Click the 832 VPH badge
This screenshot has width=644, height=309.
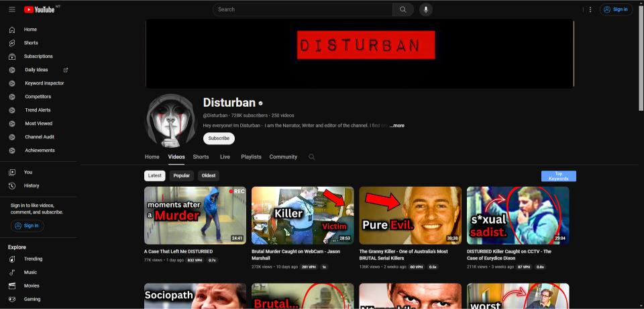[x=195, y=261]
